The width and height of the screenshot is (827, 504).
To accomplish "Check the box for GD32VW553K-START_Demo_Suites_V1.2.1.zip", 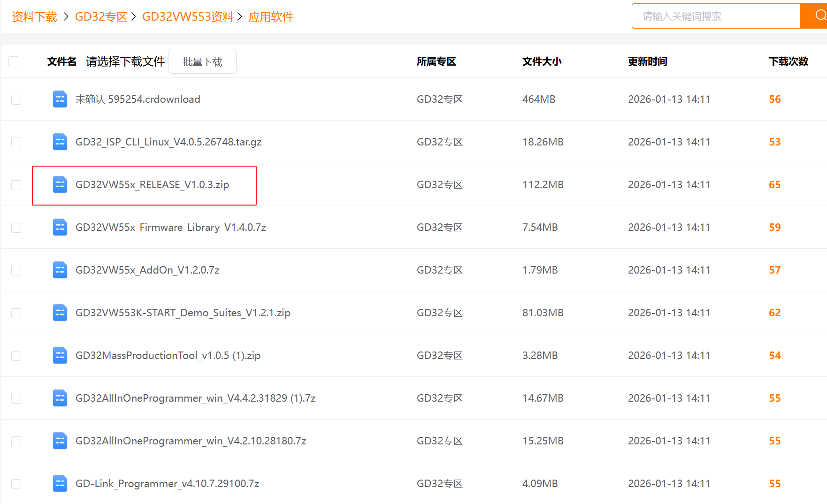I will point(16,313).
